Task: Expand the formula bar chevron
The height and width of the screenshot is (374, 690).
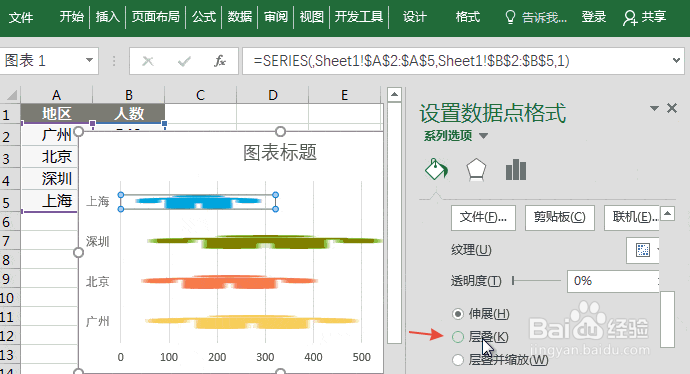Action: coord(676,60)
